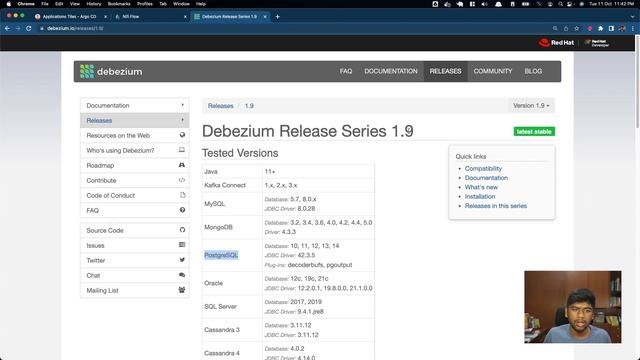Click the SQL Server row label

pos(220,306)
